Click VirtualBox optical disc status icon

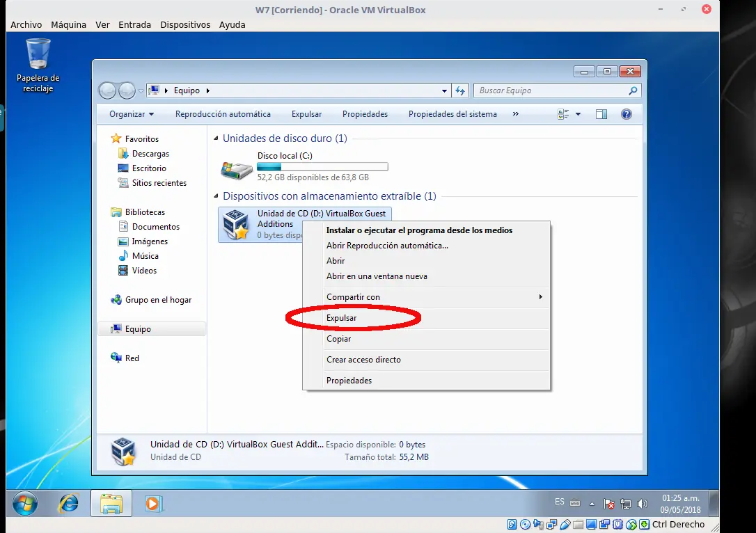pyautogui.click(x=526, y=525)
